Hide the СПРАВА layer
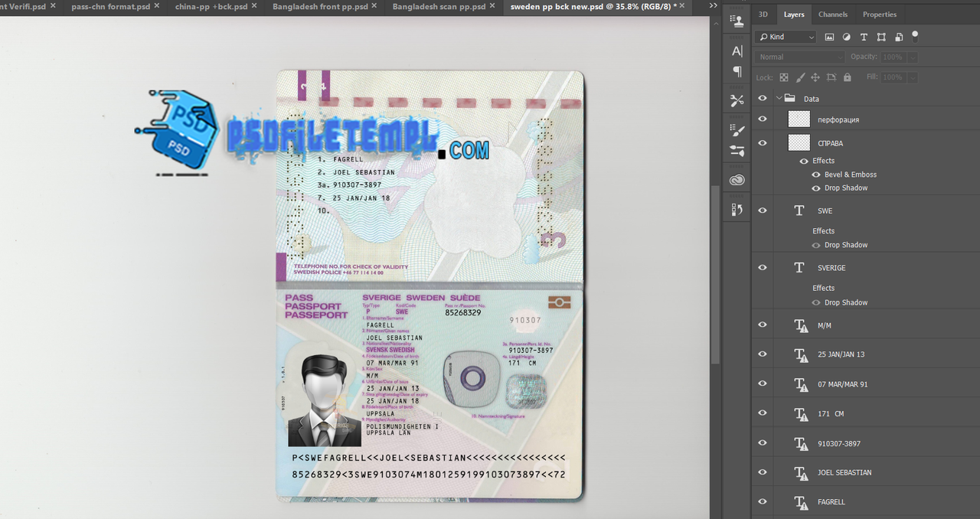This screenshot has height=519, width=980. (763, 143)
